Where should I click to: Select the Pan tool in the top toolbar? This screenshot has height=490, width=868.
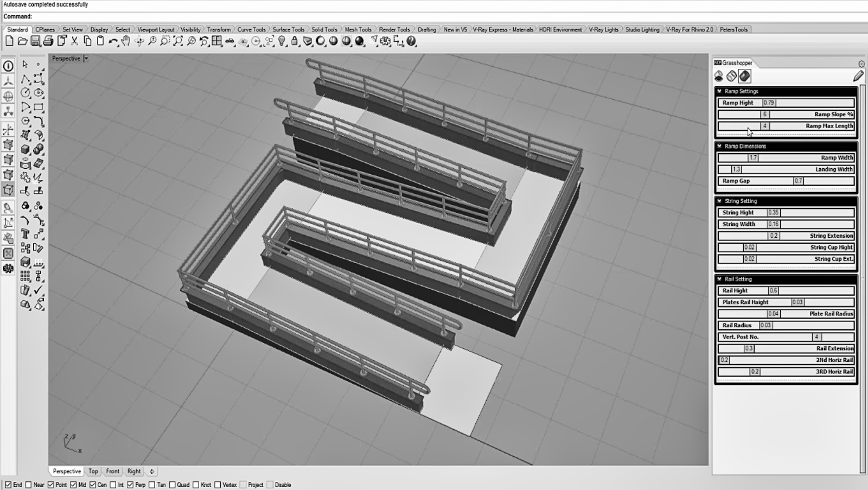point(125,41)
